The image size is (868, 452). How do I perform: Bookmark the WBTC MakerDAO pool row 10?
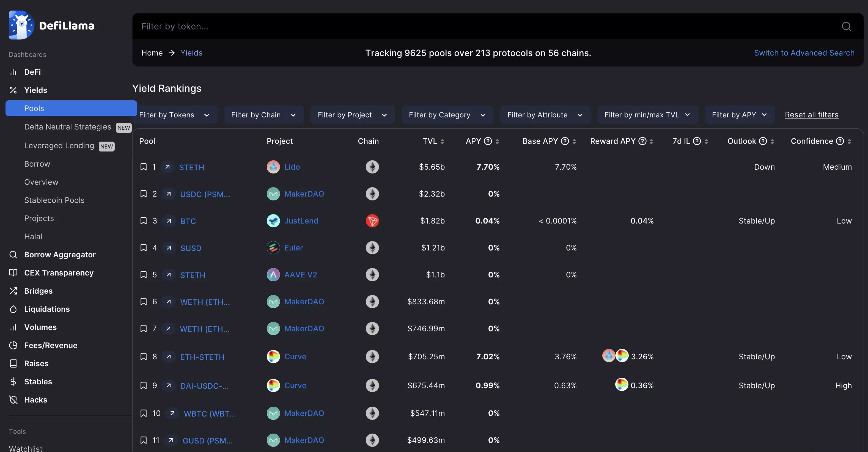[x=144, y=413]
